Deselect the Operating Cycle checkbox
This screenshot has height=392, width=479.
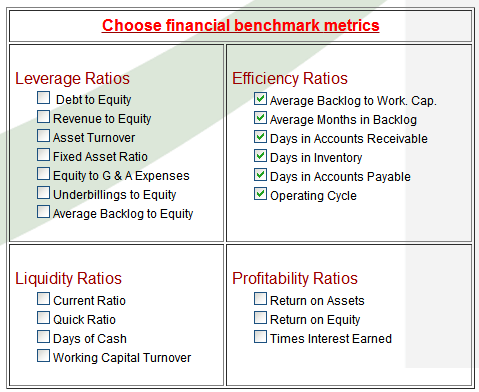(260, 194)
